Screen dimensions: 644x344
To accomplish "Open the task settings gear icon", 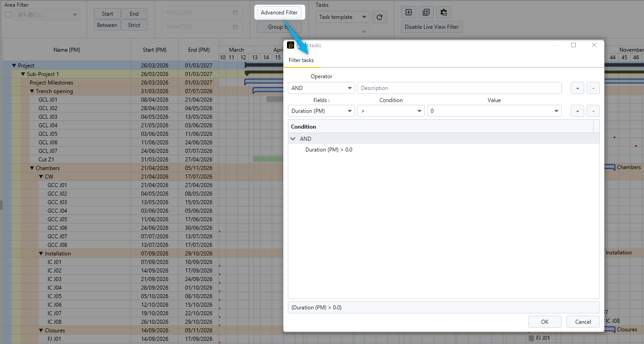I will tap(444, 13).
